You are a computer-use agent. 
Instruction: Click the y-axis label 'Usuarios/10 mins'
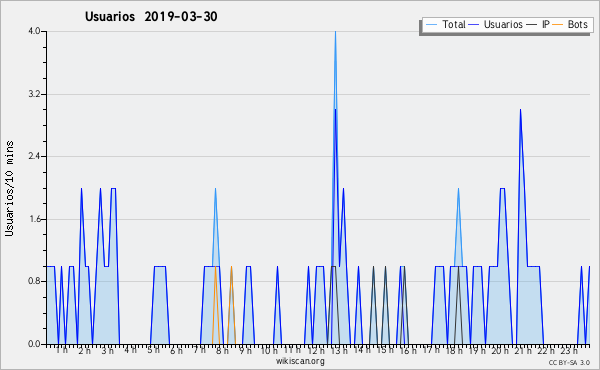[x=9, y=188]
